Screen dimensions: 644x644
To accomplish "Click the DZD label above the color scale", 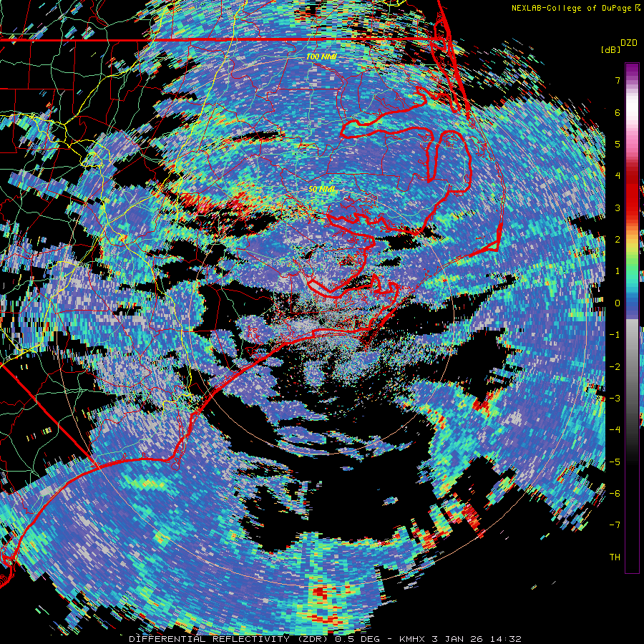I will coord(628,43).
